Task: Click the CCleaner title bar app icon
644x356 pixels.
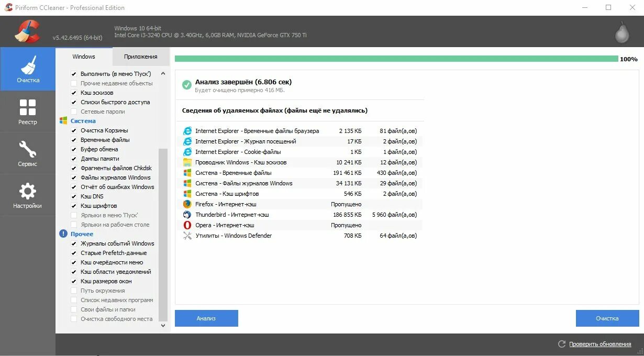Action: 8,7
